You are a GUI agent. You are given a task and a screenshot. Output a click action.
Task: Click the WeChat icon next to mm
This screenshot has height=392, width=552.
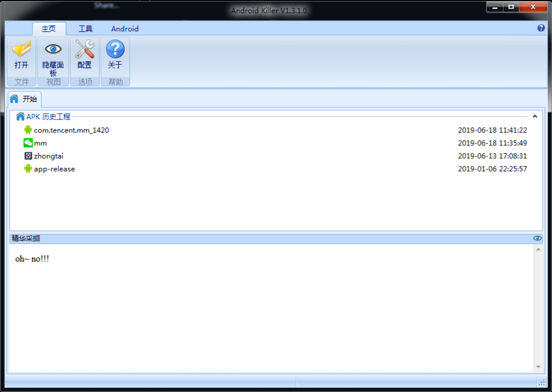(x=28, y=143)
